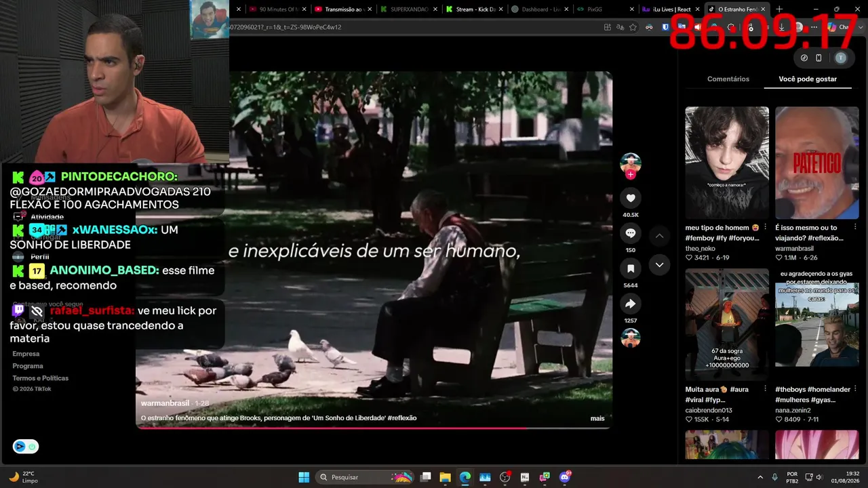Click the POR PTB2 language indicator
This screenshot has height=488, width=868.
[792, 477]
